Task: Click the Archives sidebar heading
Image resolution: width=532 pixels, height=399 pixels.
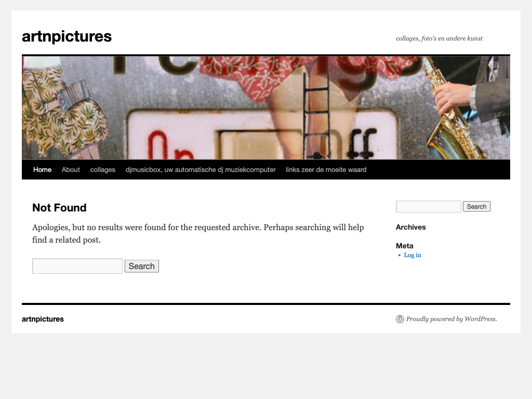Action: pos(410,227)
